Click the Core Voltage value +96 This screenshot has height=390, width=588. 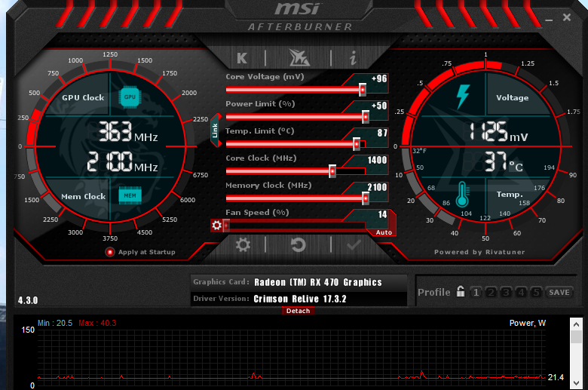(379, 78)
